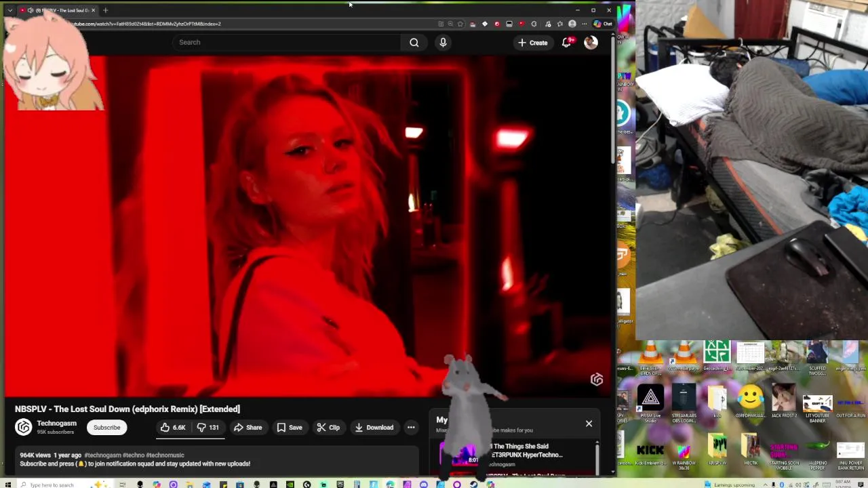Open more actions three-dot menu
This screenshot has width=868, height=488.
411,427
